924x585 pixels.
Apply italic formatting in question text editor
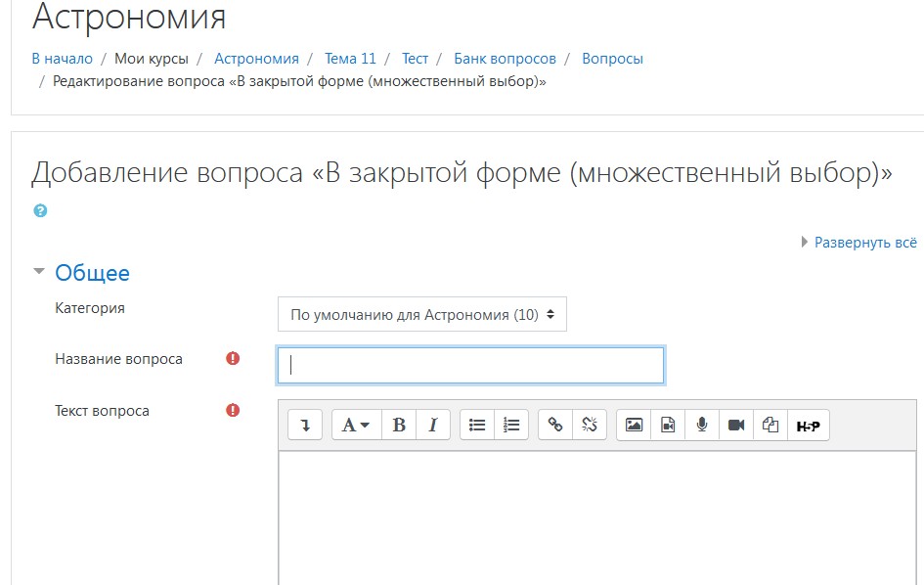pos(433,425)
